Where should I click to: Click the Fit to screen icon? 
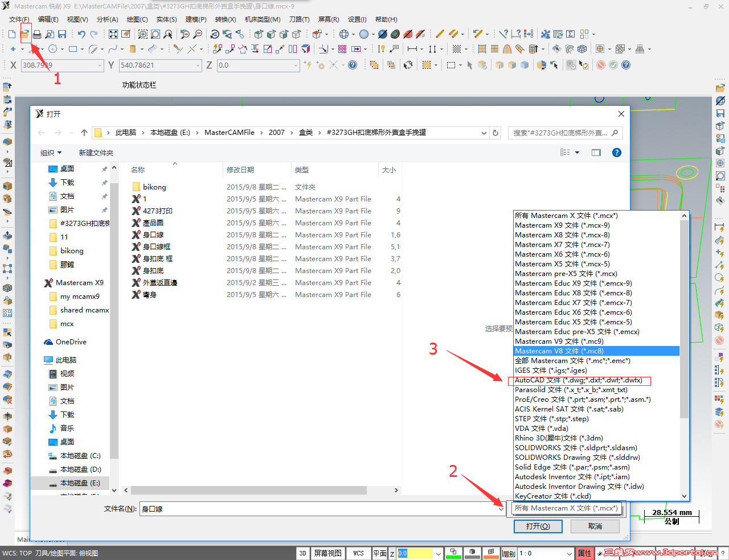[113, 34]
